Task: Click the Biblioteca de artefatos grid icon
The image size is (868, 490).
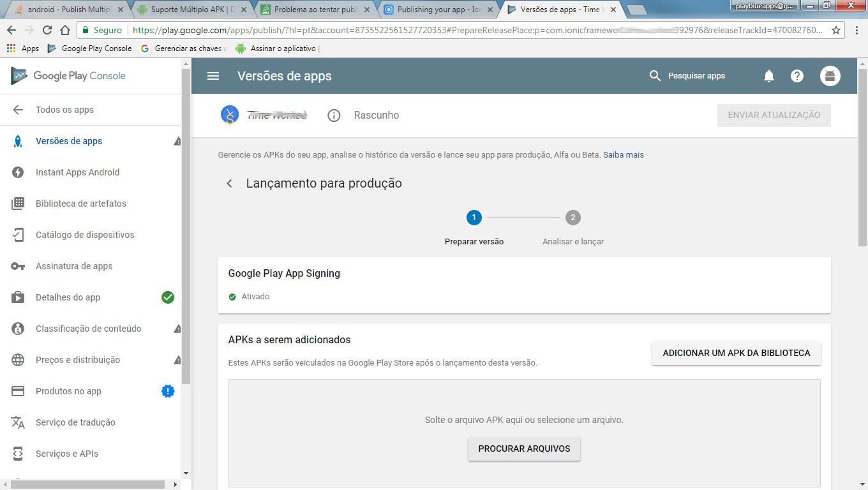Action: (18, 204)
